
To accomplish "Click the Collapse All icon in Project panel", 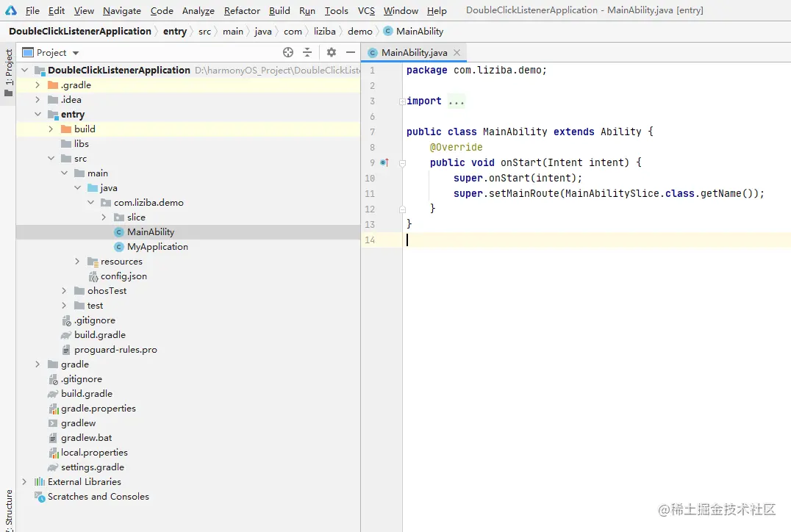I will 307,52.
